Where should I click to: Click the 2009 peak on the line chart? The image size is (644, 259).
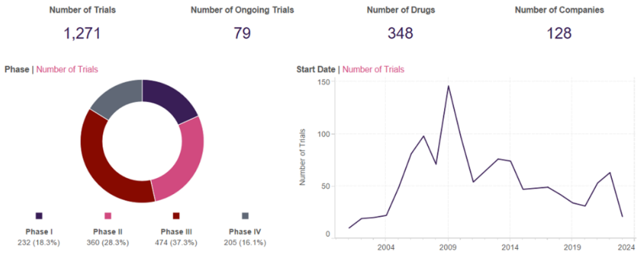click(448, 86)
